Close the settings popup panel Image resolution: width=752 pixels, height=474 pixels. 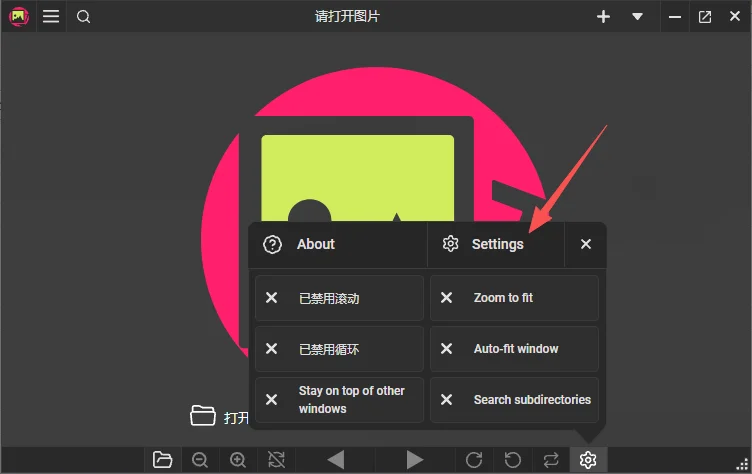(586, 244)
